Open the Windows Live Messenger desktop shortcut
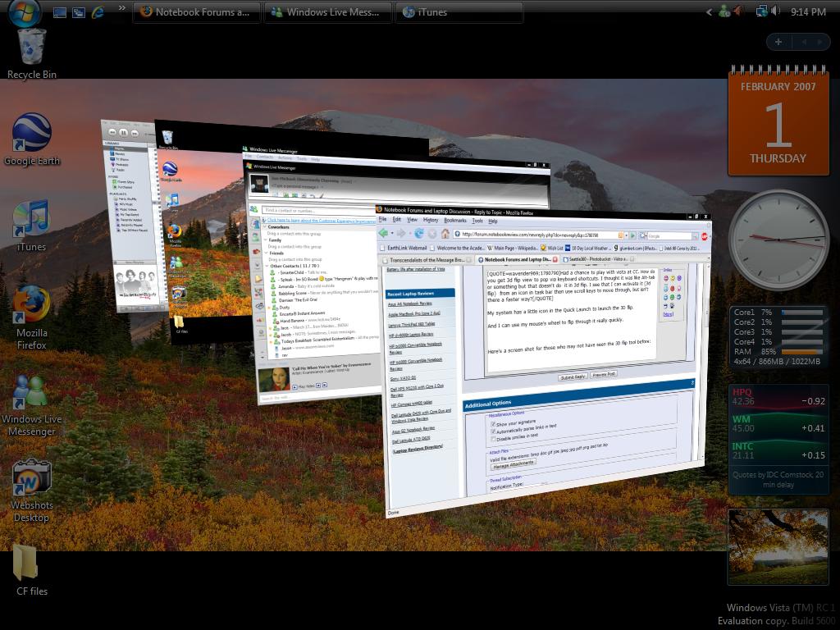Screen dimensions: 840x630 tap(32, 405)
